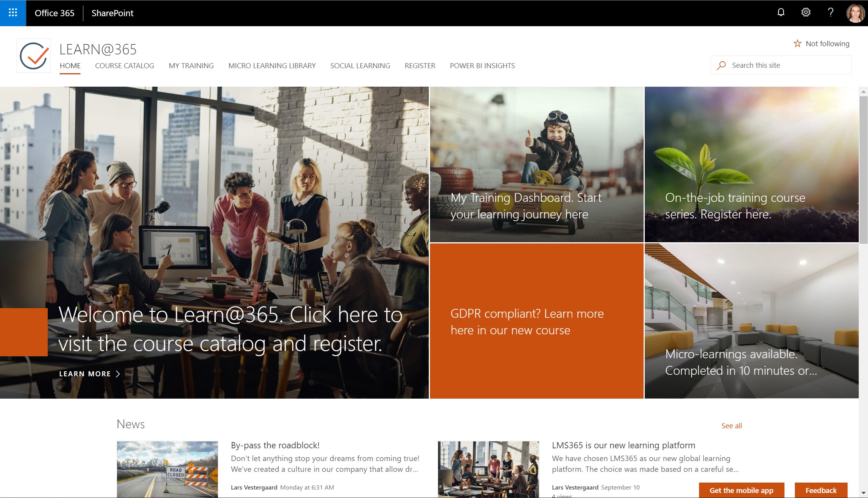Open On-the-job training course series tile
Image resolution: width=868 pixels, height=498 pixels.
point(751,164)
